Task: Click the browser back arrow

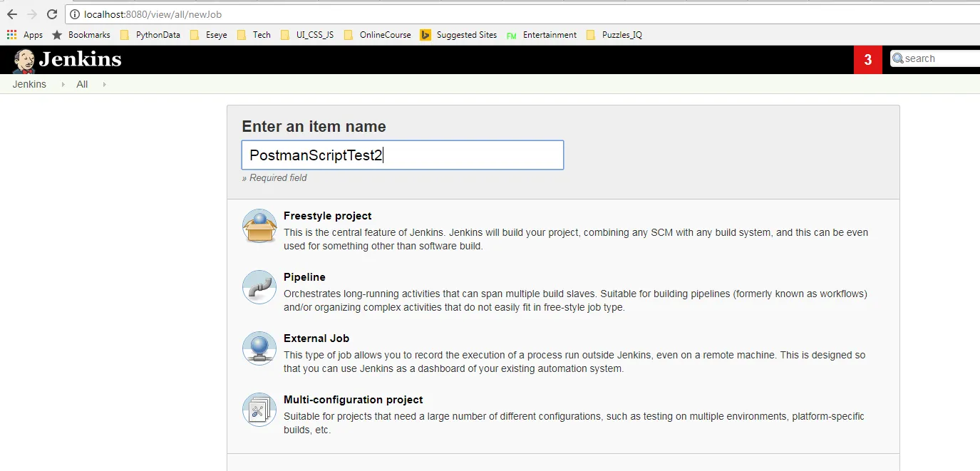Action: pyautogui.click(x=12, y=14)
